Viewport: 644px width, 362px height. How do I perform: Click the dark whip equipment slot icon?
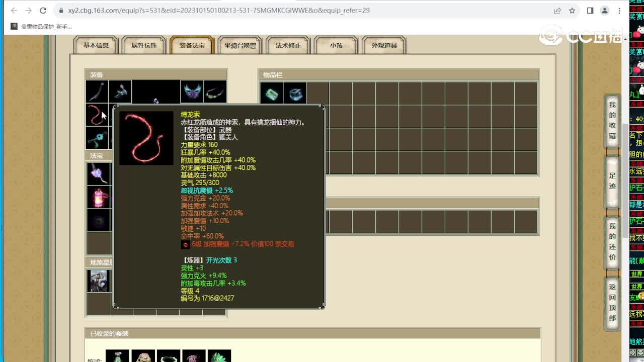97,92
